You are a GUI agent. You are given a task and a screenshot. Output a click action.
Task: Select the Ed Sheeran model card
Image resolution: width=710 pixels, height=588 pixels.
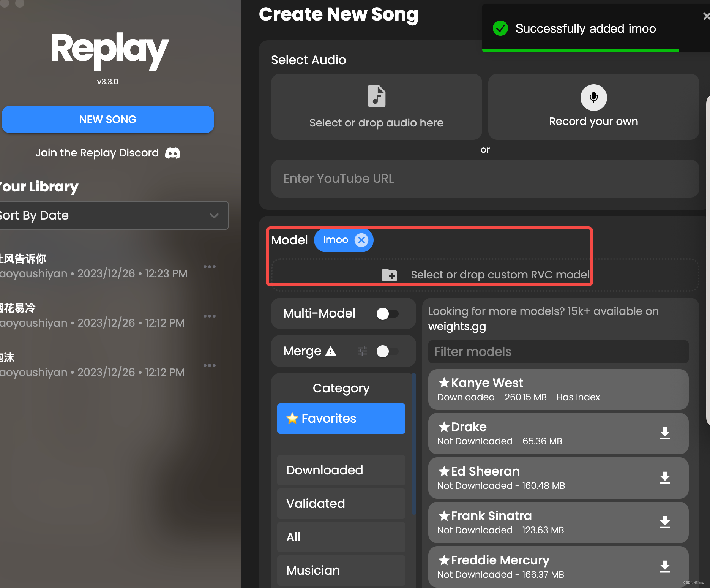point(559,478)
